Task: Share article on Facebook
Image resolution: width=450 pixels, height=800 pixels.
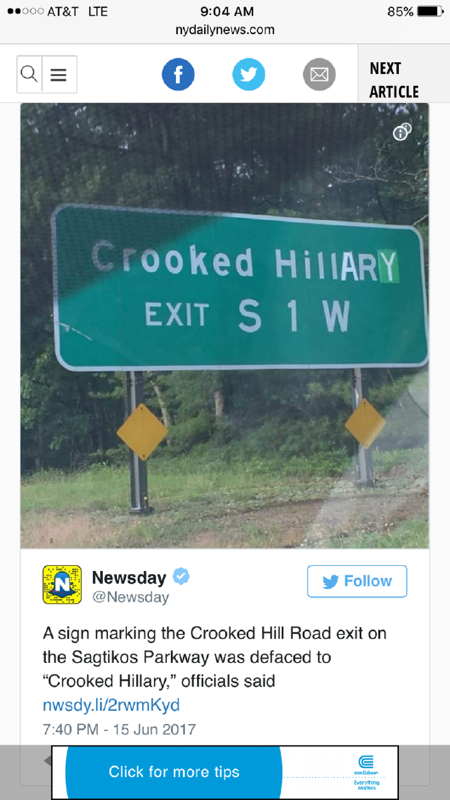Action: (x=178, y=74)
